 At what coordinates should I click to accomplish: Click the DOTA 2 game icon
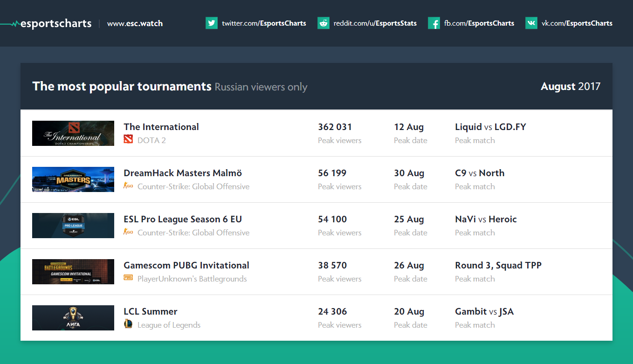tap(128, 139)
